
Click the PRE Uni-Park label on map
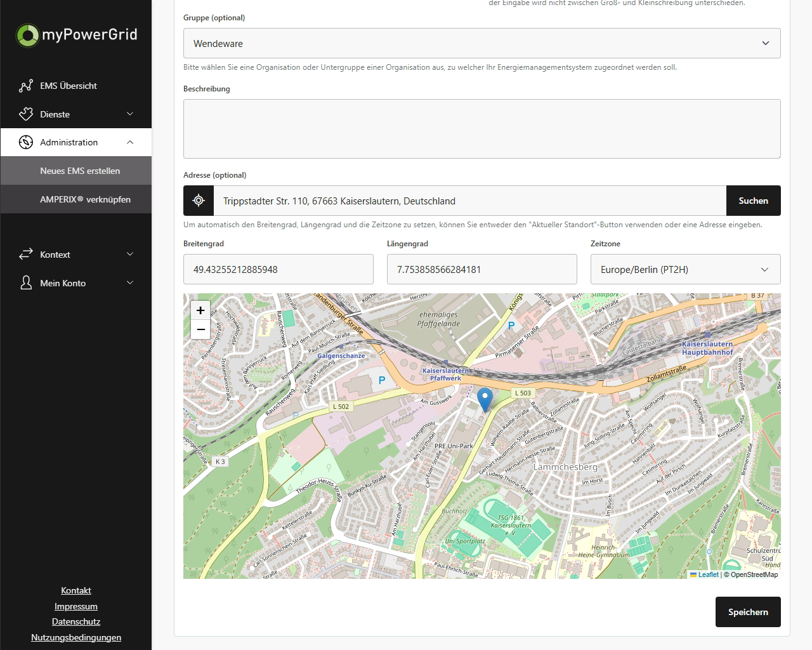[454, 446]
